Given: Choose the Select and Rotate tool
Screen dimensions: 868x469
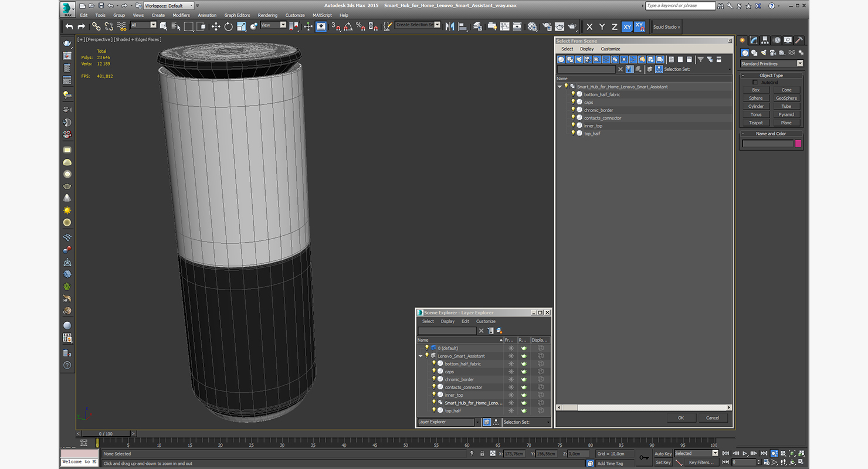Looking at the screenshot, I should click(228, 26).
